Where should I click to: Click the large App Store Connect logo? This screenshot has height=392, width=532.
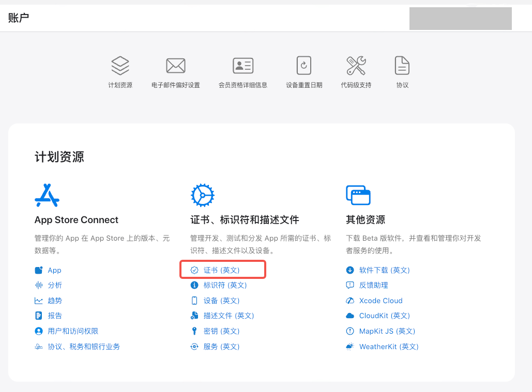(47, 195)
